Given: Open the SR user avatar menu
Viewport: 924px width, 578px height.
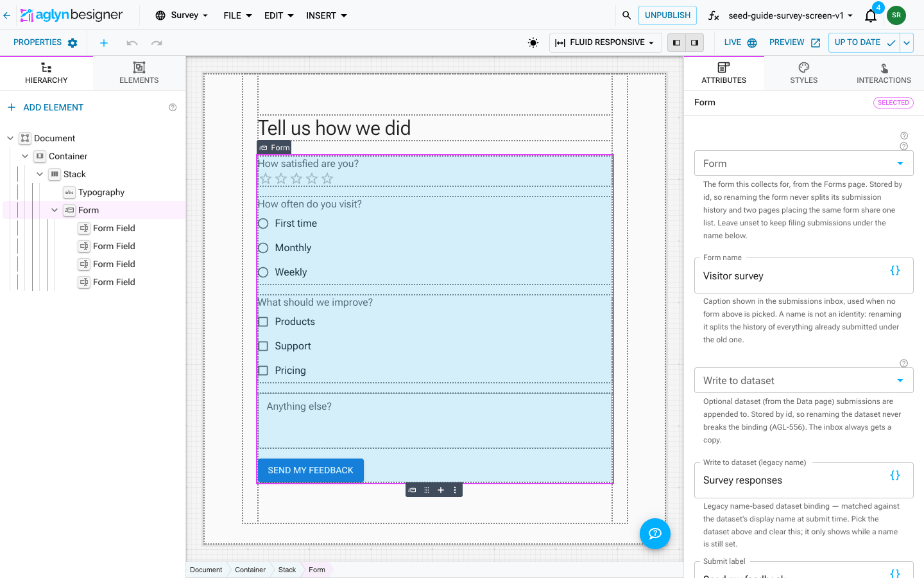Looking at the screenshot, I should pyautogui.click(x=896, y=15).
